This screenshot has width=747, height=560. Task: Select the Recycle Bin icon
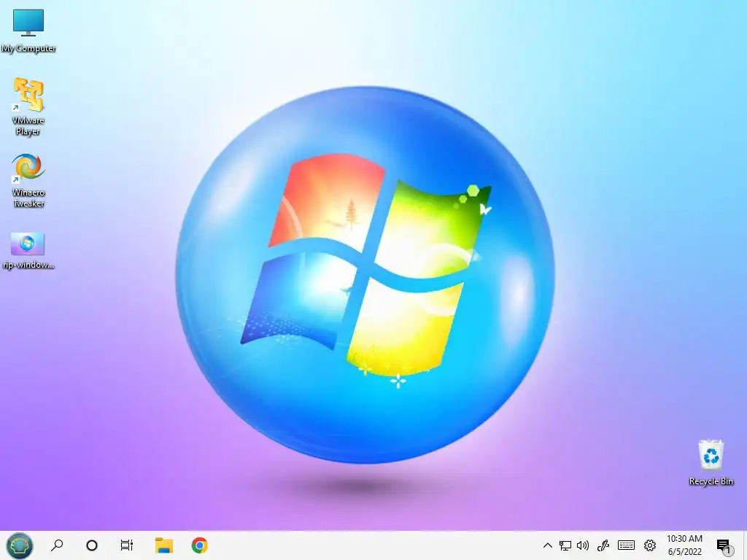coord(711,462)
